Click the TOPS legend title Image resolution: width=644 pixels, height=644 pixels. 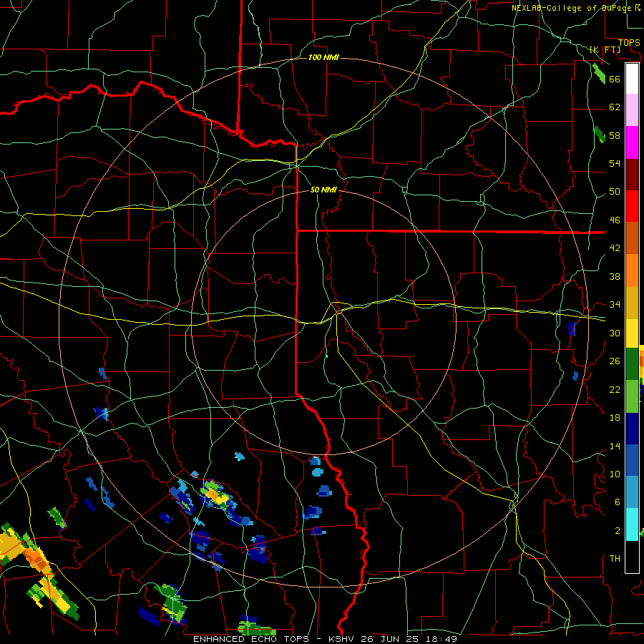click(629, 43)
